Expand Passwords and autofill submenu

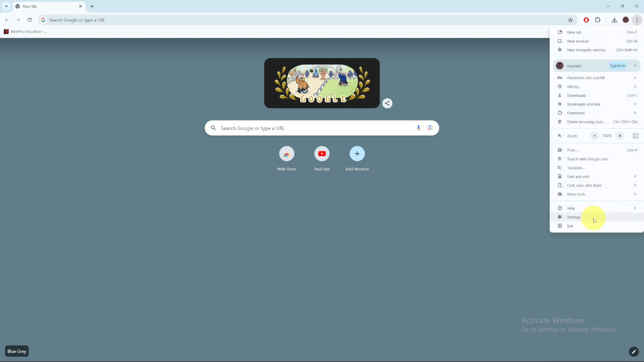click(597, 78)
